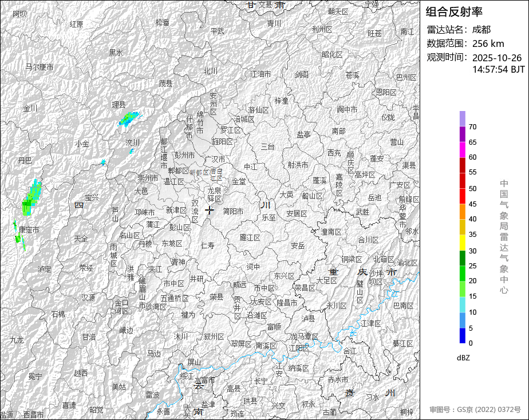Click the 大足区 map label
The image size is (529, 420).
tap(326, 280)
